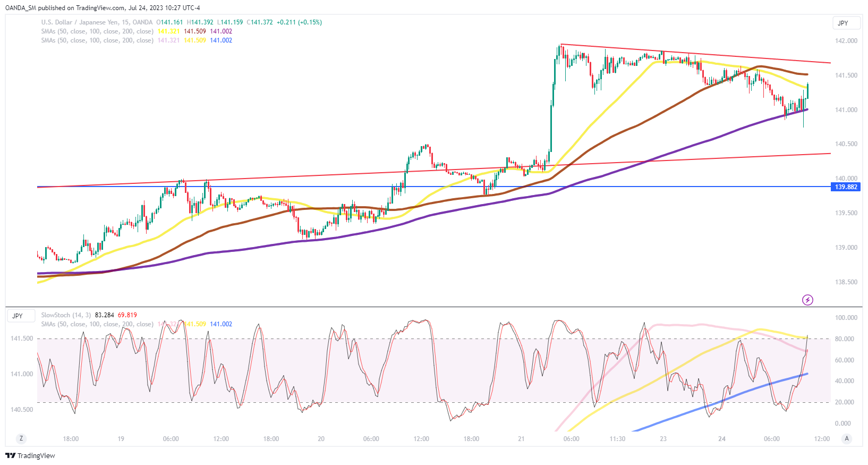Click the U.S. Dollar / Japanese Yen chart title

pos(97,22)
